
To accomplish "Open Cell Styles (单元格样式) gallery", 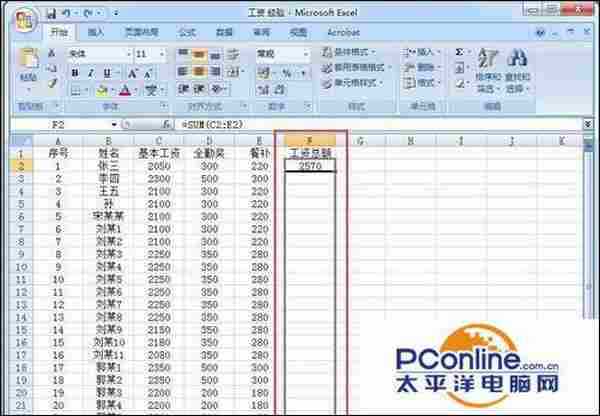I will (x=352, y=83).
